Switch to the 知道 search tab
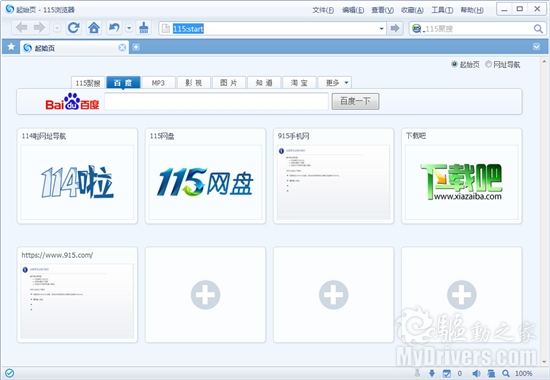 pos(264,83)
